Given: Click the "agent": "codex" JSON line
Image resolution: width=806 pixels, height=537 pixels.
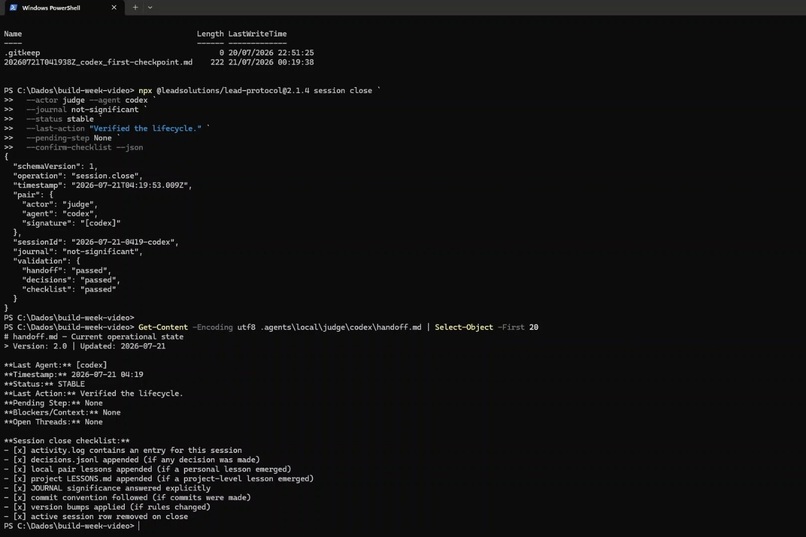Looking at the screenshot, I should (60, 214).
